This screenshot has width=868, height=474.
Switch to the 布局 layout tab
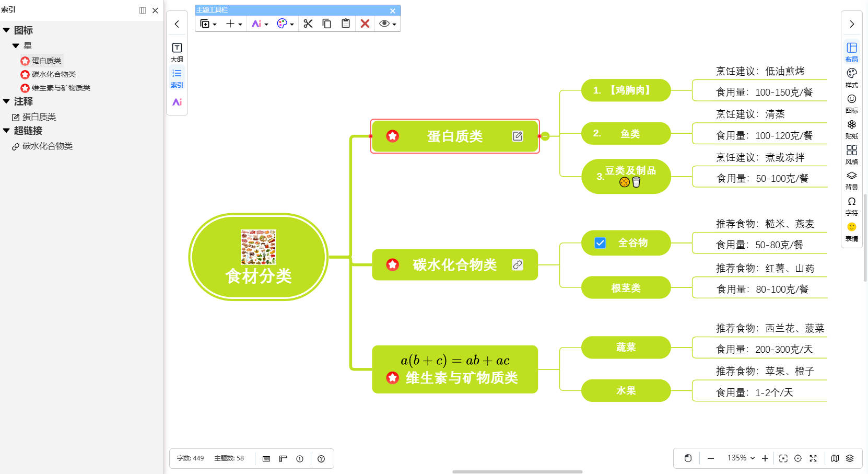[852, 52]
